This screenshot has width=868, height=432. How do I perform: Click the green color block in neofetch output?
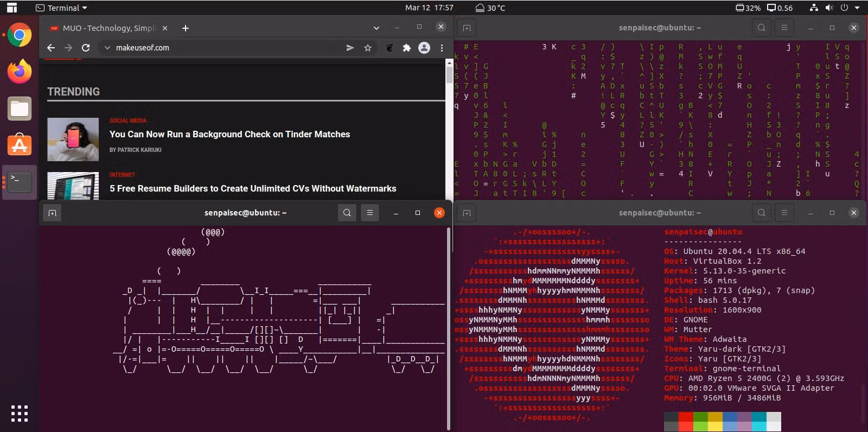(x=700, y=422)
